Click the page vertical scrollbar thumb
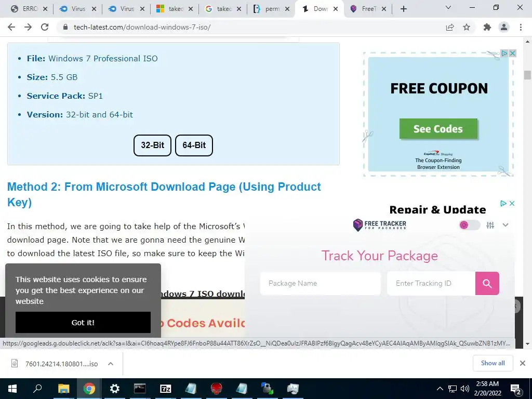 click(x=527, y=75)
